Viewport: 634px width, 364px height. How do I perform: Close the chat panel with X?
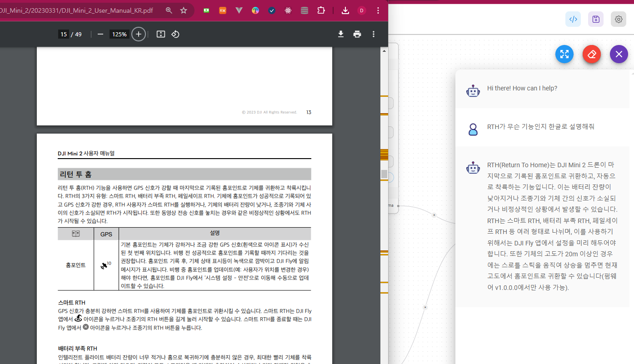(619, 54)
